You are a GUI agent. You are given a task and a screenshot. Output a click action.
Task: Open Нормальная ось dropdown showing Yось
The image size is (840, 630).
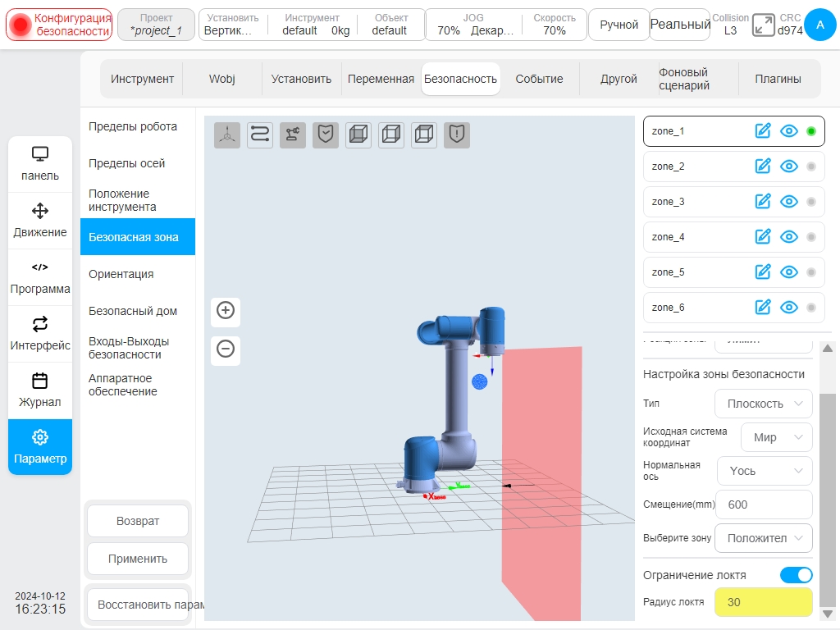tap(765, 471)
